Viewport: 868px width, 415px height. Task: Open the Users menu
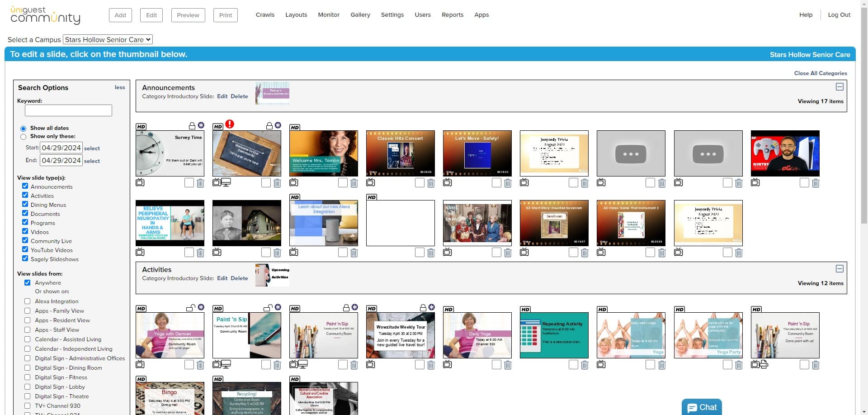coord(423,14)
